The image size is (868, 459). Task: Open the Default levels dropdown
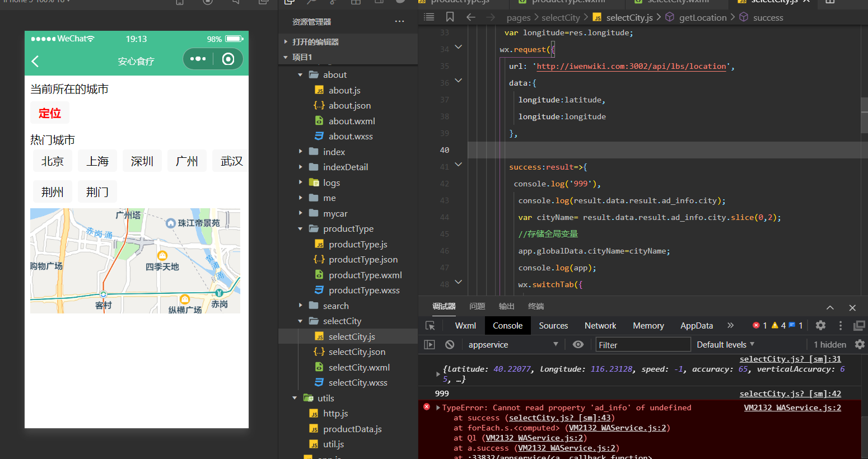(x=726, y=345)
